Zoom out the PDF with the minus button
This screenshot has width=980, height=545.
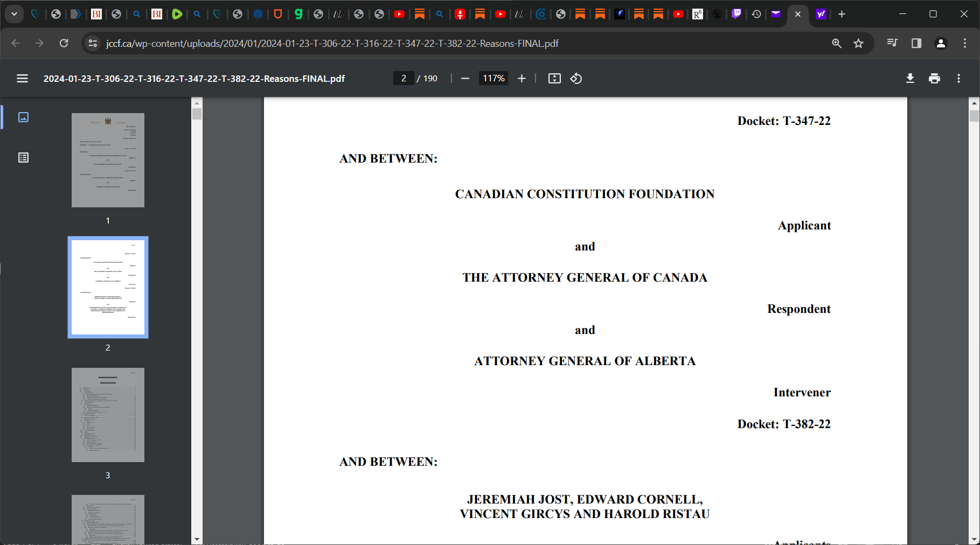click(465, 79)
